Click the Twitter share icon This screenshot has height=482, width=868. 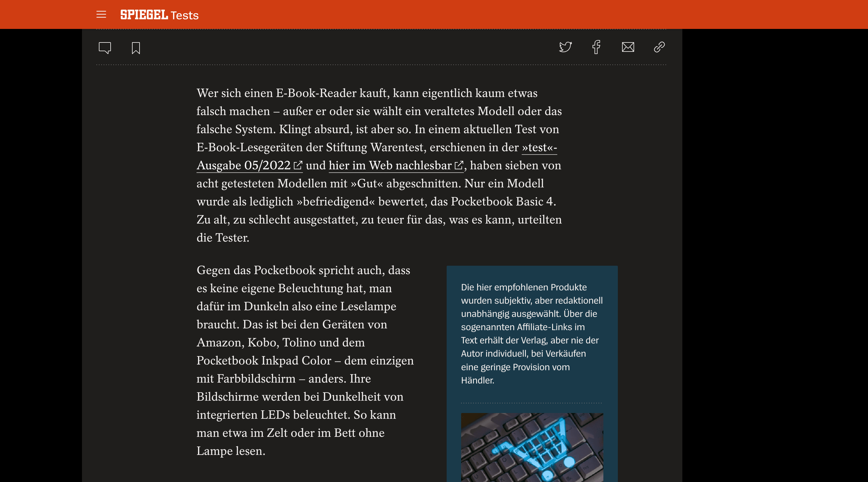click(565, 48)
